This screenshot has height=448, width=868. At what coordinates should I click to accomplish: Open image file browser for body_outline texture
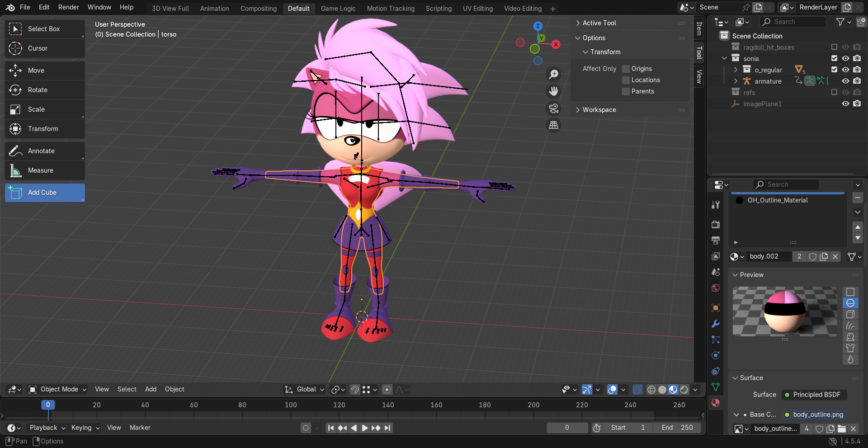tap(842, 429)
